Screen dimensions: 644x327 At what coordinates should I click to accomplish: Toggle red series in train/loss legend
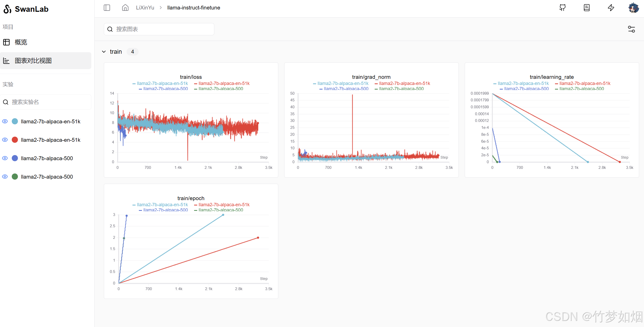(221, 83)
